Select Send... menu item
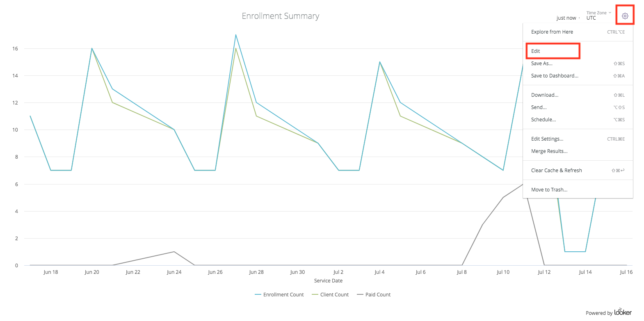 pyautogui.click(x=539, y=107)
